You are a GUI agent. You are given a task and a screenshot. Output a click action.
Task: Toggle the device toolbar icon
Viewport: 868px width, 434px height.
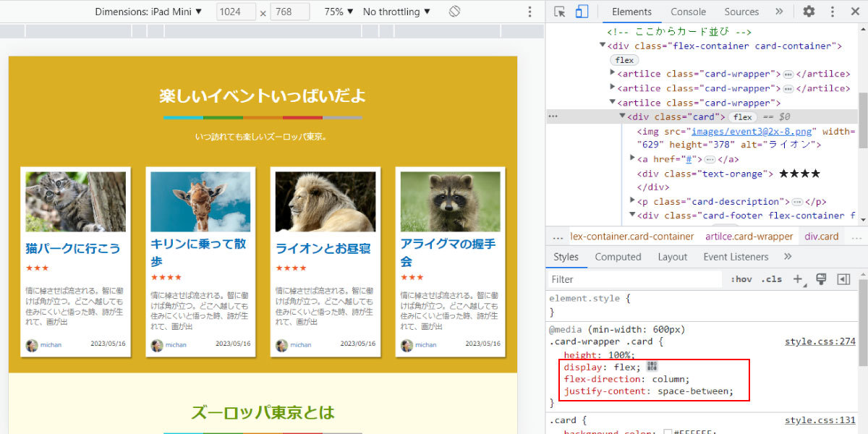coord(582,12)
